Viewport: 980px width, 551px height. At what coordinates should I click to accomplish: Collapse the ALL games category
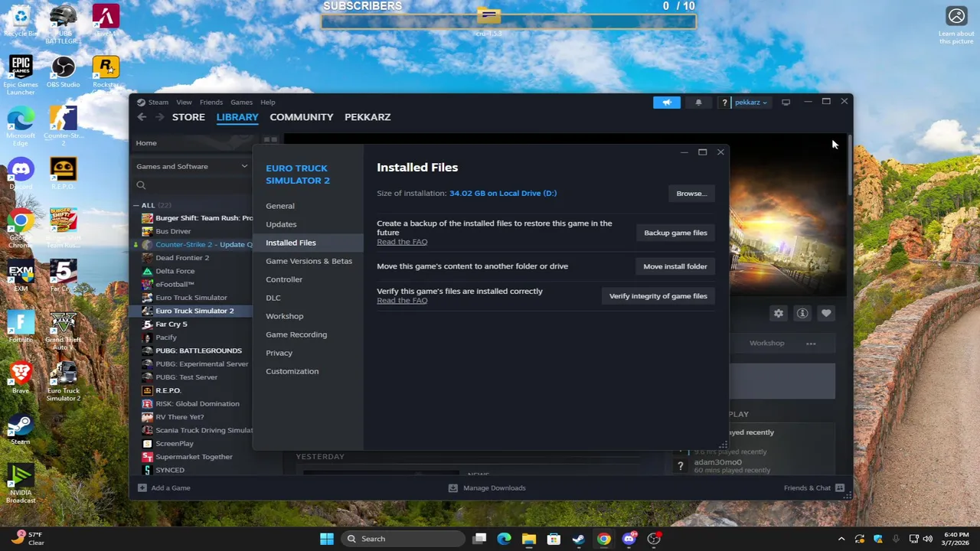click(x=136, y=205)
